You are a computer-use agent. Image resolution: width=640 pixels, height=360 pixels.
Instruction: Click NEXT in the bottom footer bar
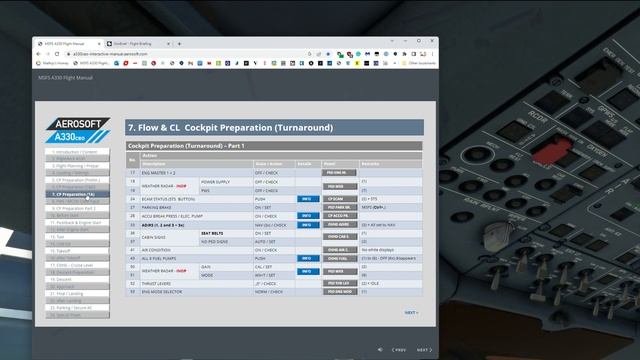click(424, 350)
